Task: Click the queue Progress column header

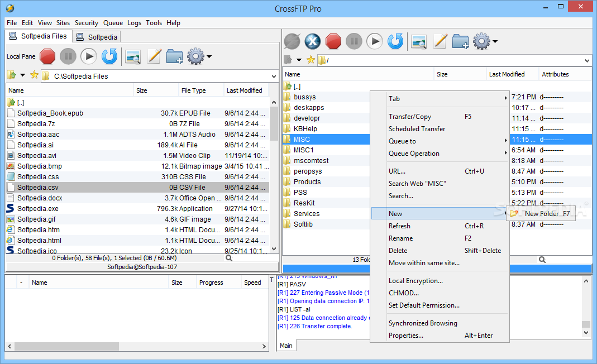Action: (x=218, y=282)
